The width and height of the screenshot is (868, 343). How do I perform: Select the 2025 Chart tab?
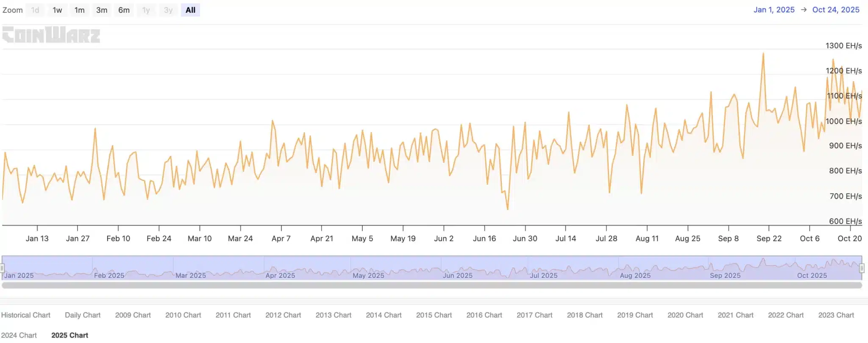pyautogui.click(x=70, y=335)
